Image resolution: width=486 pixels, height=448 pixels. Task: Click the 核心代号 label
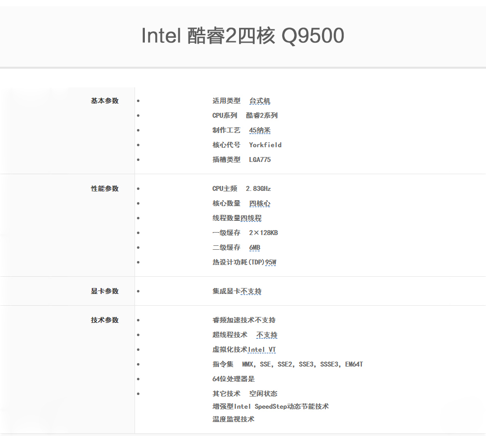pos(226,145)
